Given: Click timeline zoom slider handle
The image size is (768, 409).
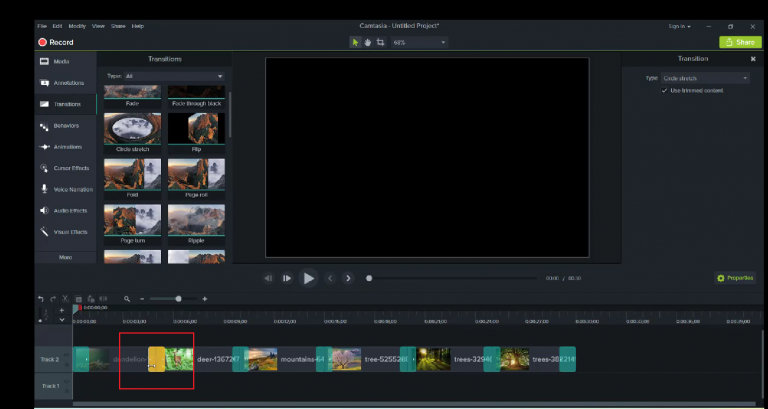Looking at the screenshot, I should 179,299.
